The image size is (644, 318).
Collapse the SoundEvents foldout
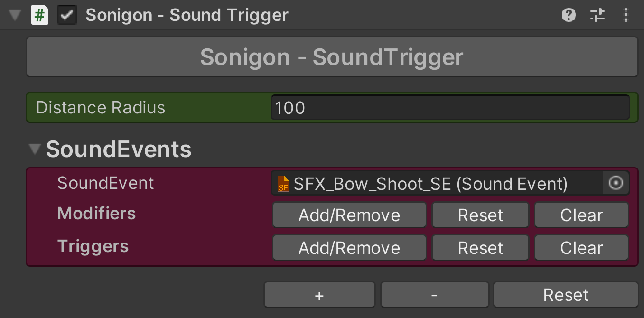tap(35, 150)
